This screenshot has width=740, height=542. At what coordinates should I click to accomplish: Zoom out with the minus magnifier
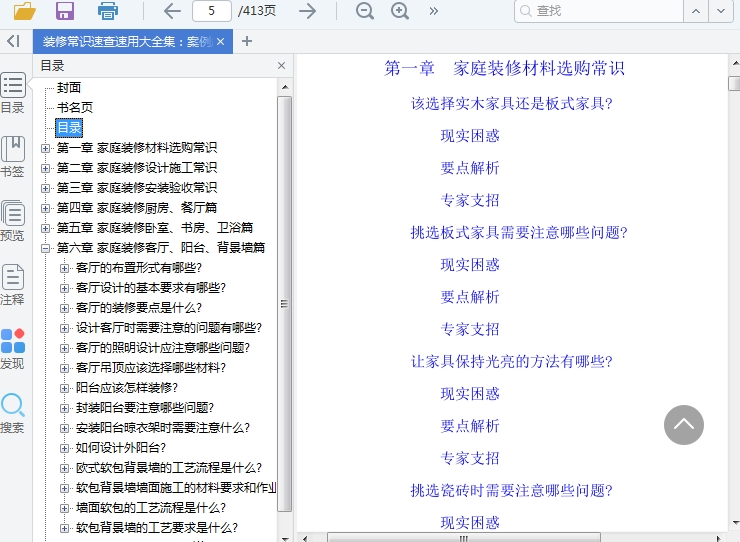pos(365,11)
